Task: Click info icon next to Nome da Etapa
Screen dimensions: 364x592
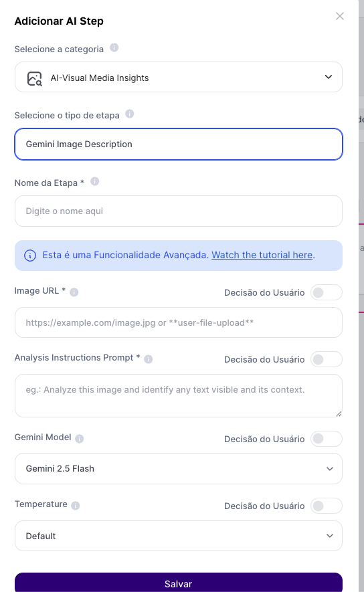Action: coord(95,181)
